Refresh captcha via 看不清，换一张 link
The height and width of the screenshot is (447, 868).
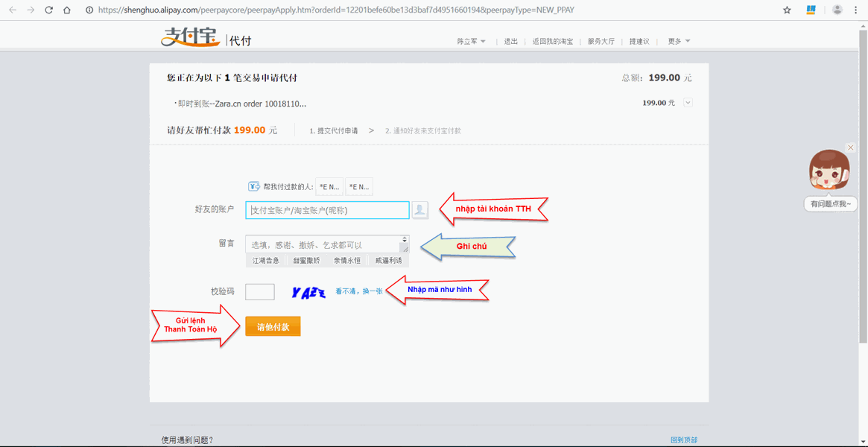point(358,291)
